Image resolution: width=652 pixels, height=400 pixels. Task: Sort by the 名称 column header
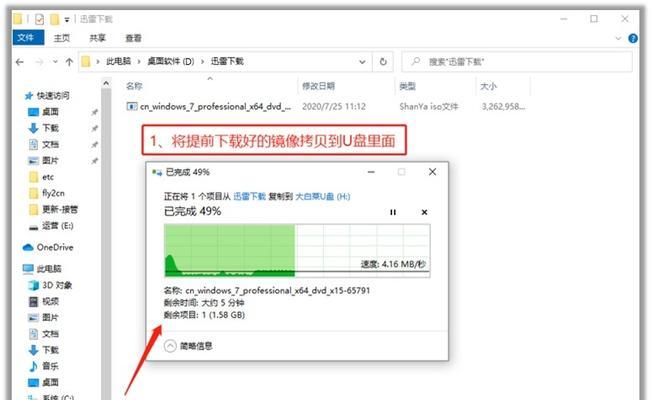coord(134,86)
